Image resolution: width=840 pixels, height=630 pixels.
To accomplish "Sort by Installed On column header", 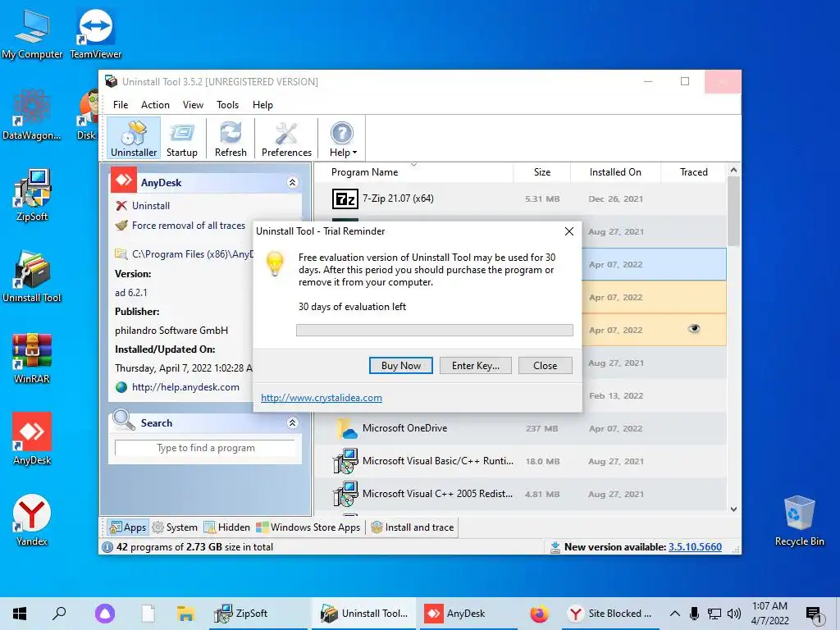I will coord(615,172).
